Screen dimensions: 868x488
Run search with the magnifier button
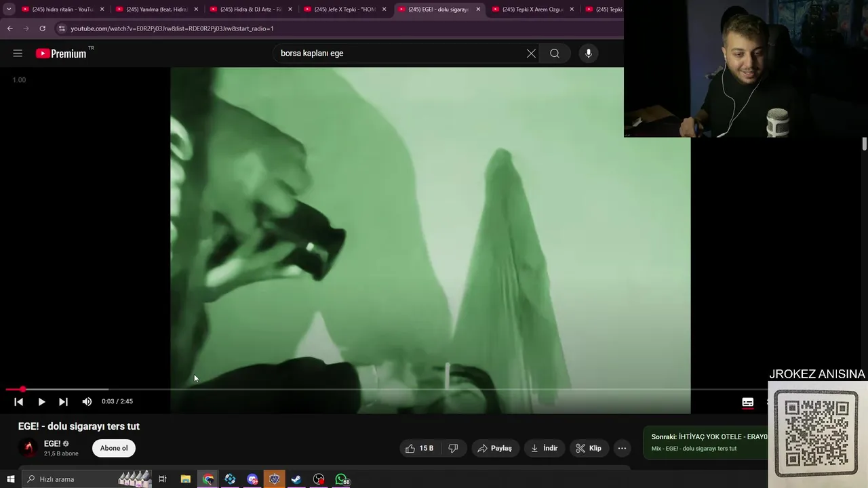(x=555, y=54)
